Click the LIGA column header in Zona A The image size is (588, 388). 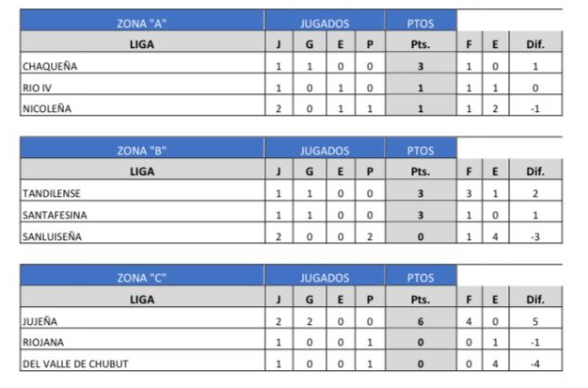(142, 41)
